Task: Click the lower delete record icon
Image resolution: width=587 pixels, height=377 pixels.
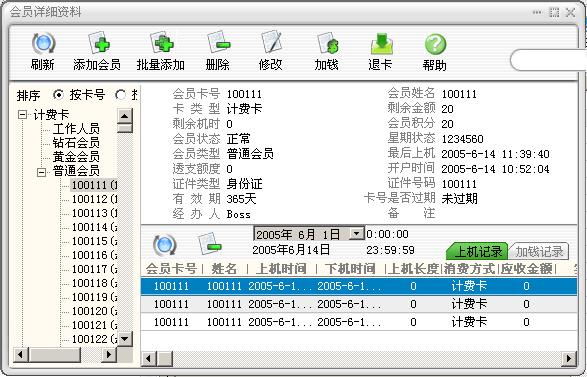Action: coord(210,244)
